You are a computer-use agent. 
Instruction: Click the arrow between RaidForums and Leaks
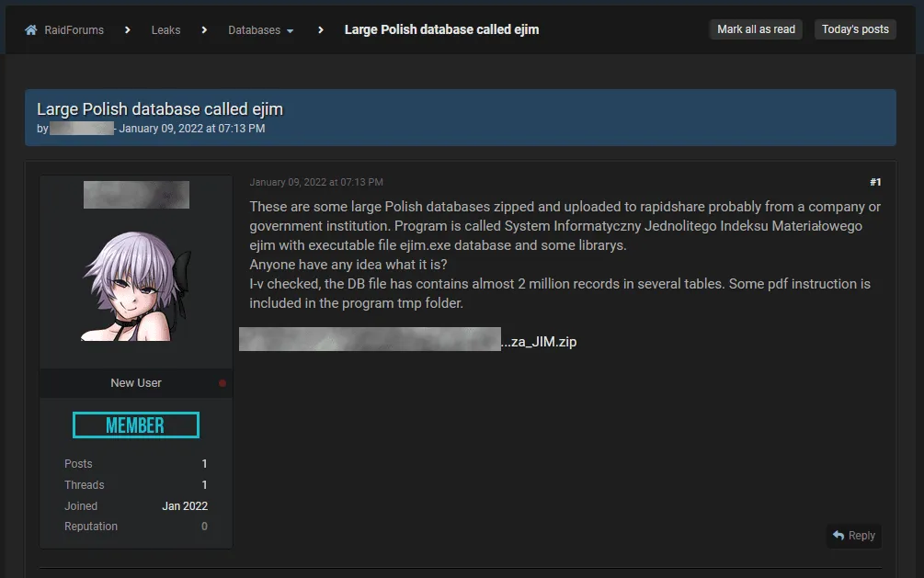128,29
